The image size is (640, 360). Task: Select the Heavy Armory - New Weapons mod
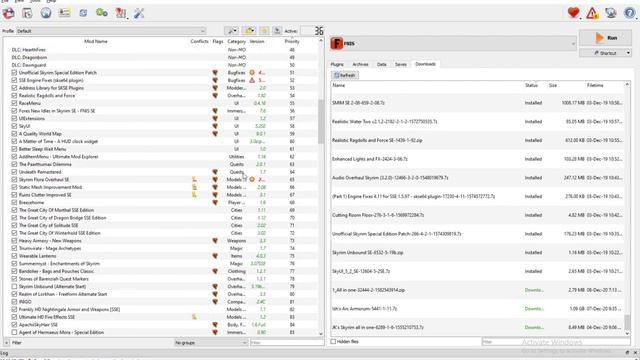point(161,241)
